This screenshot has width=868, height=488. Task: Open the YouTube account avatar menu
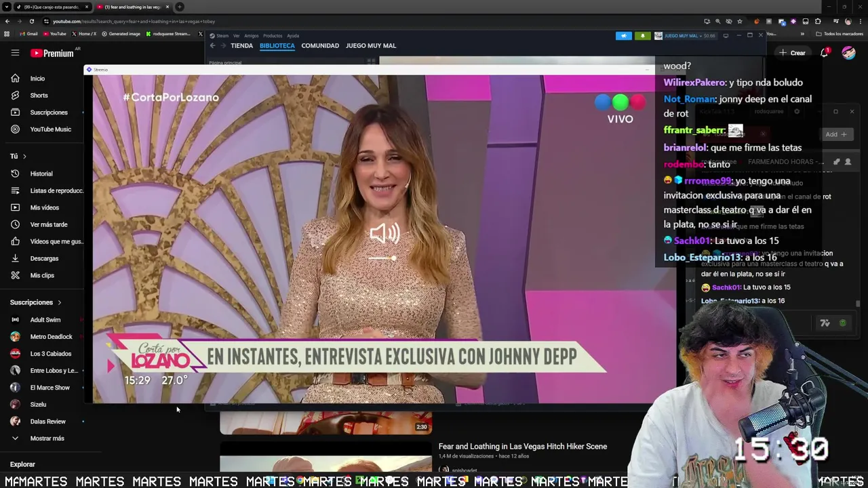tap(848, 53)
